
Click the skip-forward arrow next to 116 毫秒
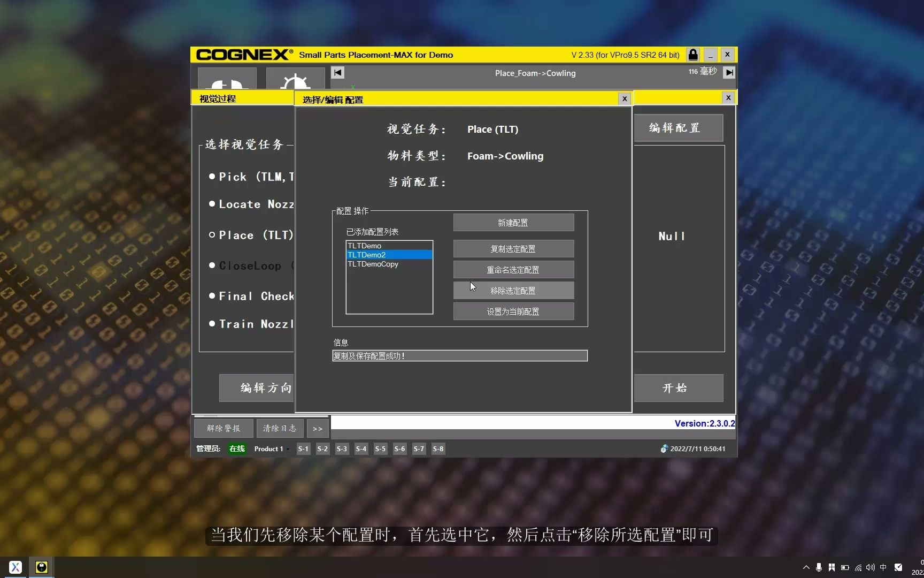coord(729,72)
